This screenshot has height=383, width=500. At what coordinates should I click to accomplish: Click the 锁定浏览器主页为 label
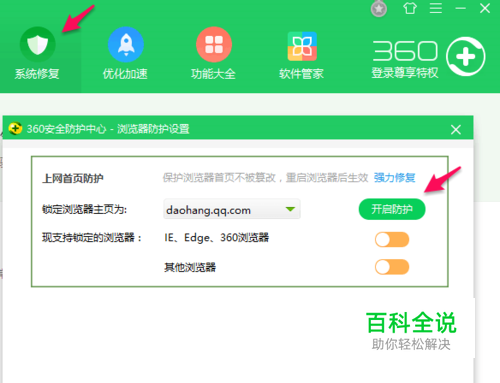coord(84,210)
